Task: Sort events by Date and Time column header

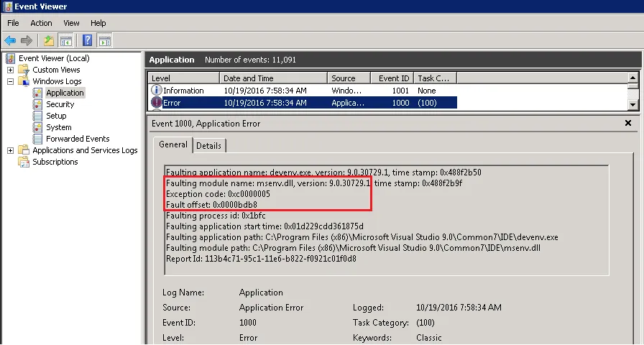Action: pyautogui.click(x=273, y=78)
